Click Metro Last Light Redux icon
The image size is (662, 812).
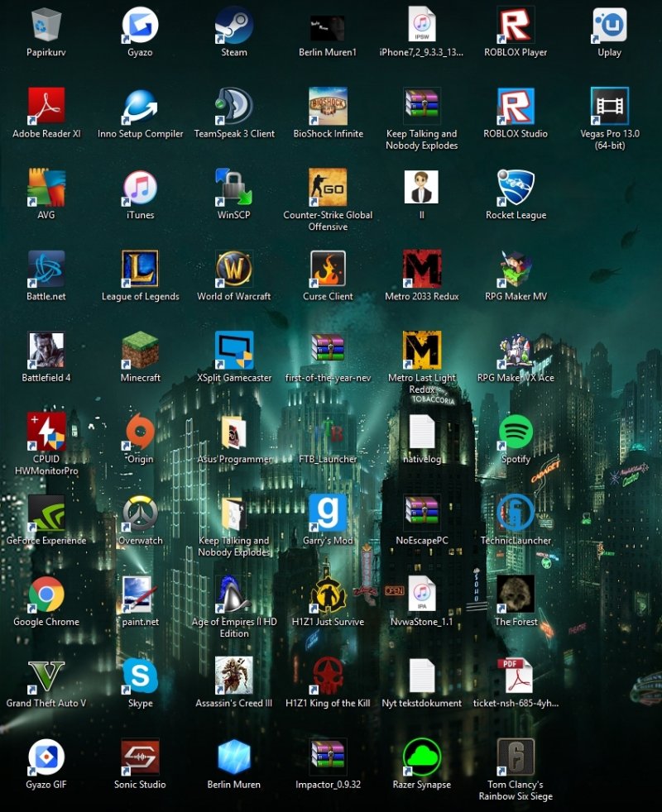click(421, 350)
